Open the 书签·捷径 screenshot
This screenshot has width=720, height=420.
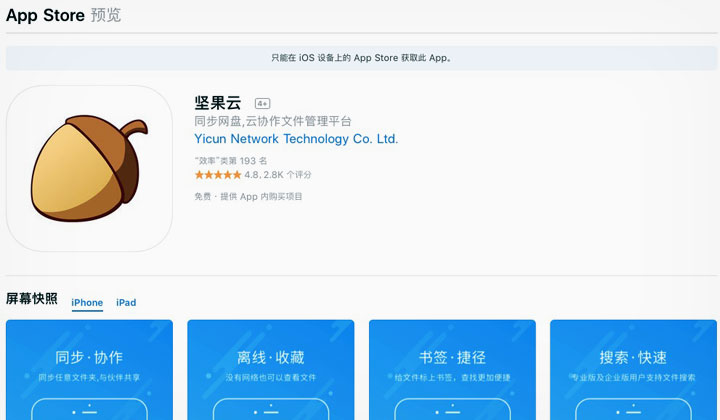[452, 370]
